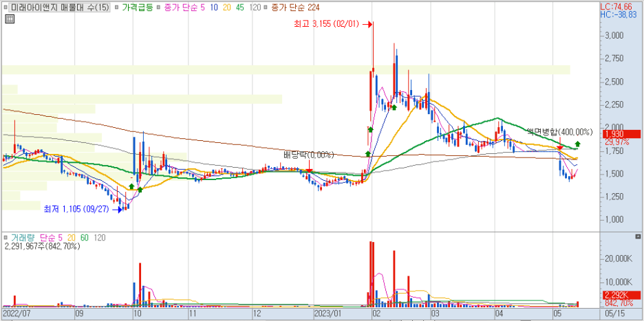644x321 pixels.
Task: Select the orange 20 volume average legend
Action: (71, 237)
